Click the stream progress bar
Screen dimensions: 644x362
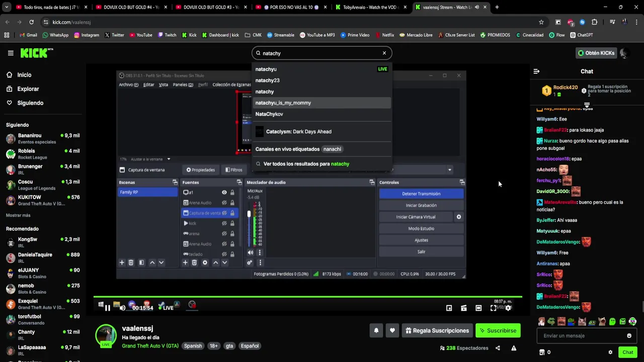(x=307, y=297)
